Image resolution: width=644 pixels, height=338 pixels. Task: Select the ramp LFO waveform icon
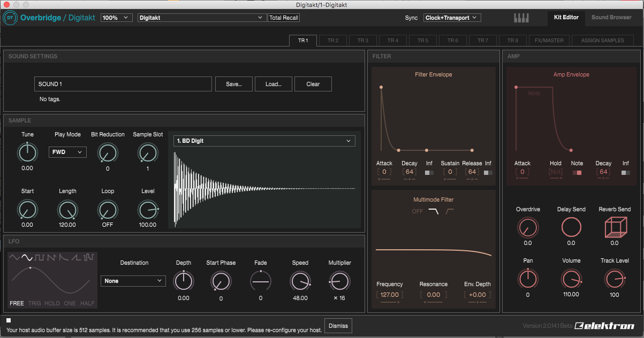tap(76, 257)
